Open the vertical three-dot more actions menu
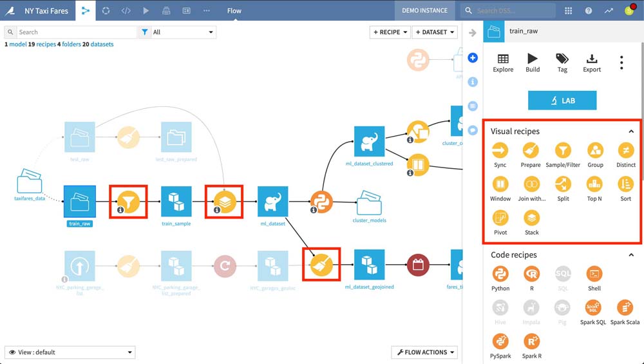Viewport: 644px width, 364px height. coord(621,63)
